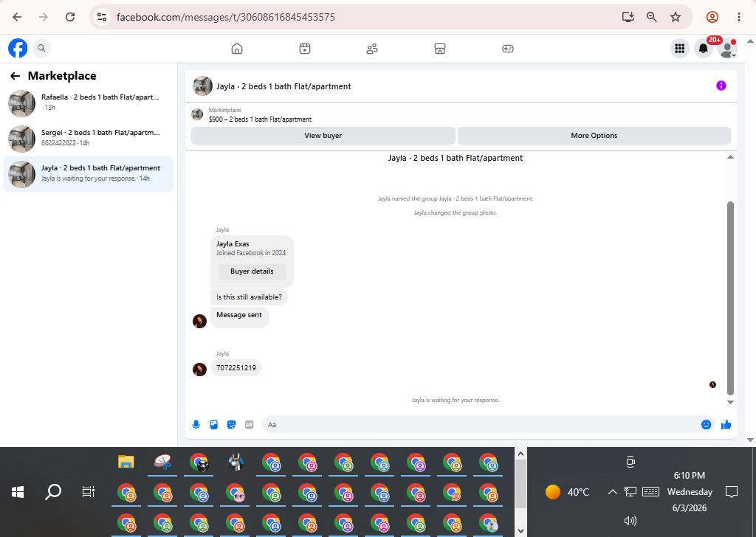Open File Explorer from the taskbar
The image size is (756, 537).
tap(126, 462)
